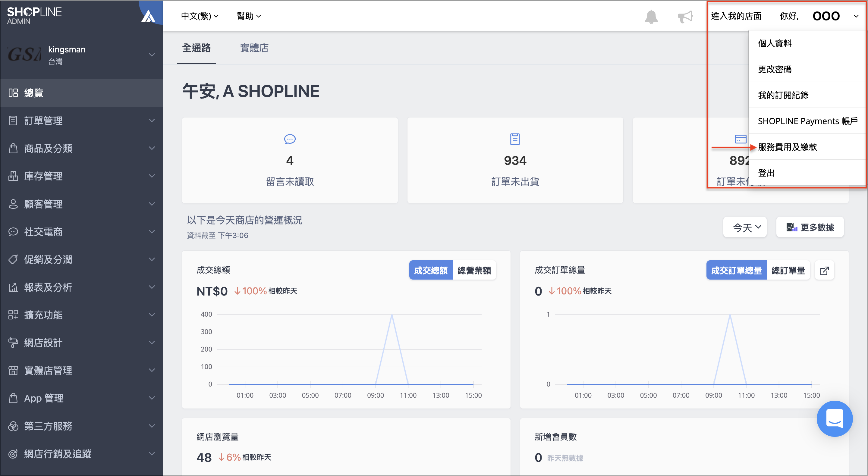Click the 總覽 dashboard icon
This screenshot has height=476, width=868.
tap(13, 93)
